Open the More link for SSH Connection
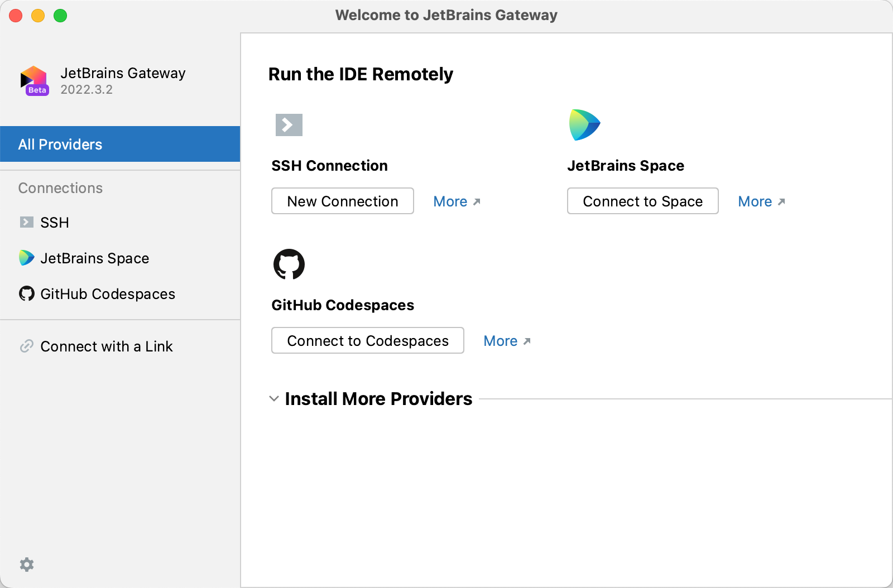The width and height of the screenshot is (893, 588). pos(456,201)
